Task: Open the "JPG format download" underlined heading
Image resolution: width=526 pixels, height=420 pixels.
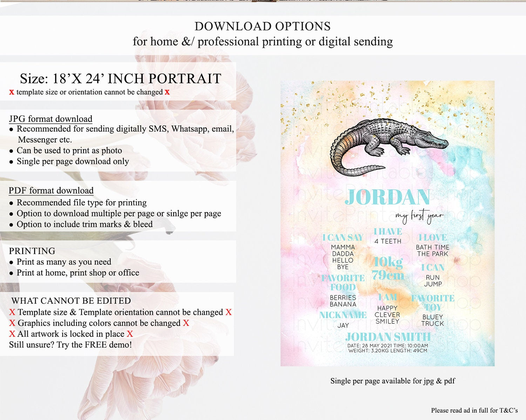Action: 50,119
